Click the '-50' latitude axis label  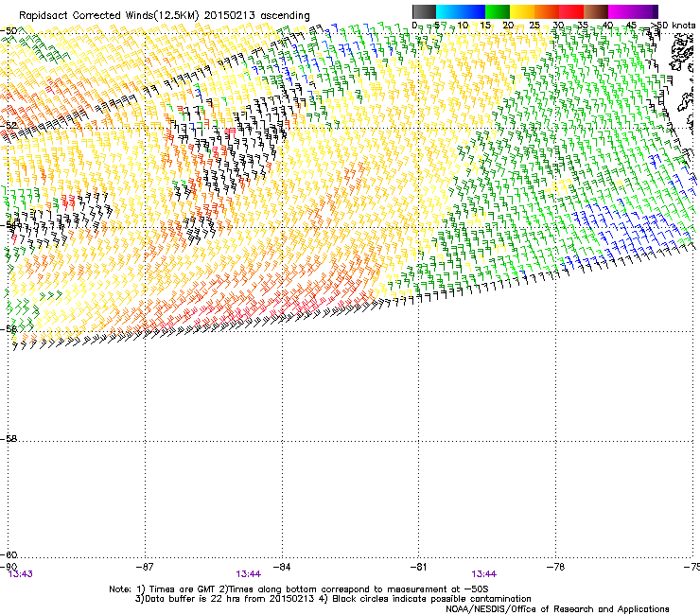coord(9,31)
